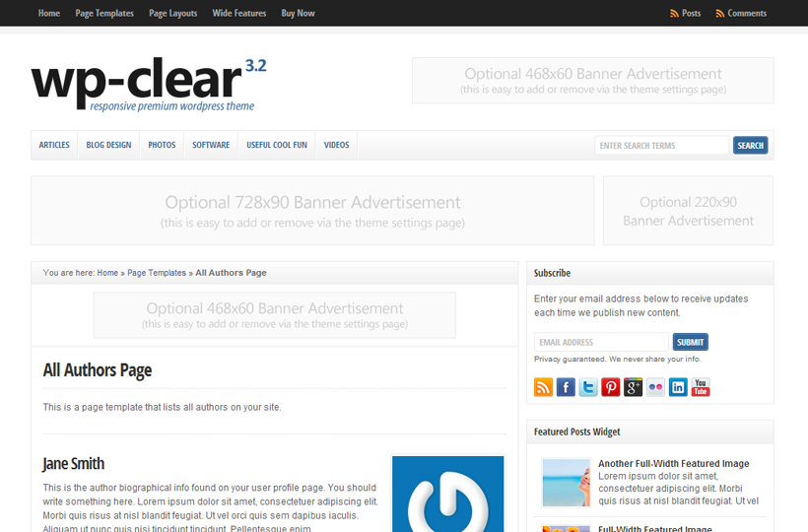
Task: Open the YouTube social icon
Action: [701, 387]
